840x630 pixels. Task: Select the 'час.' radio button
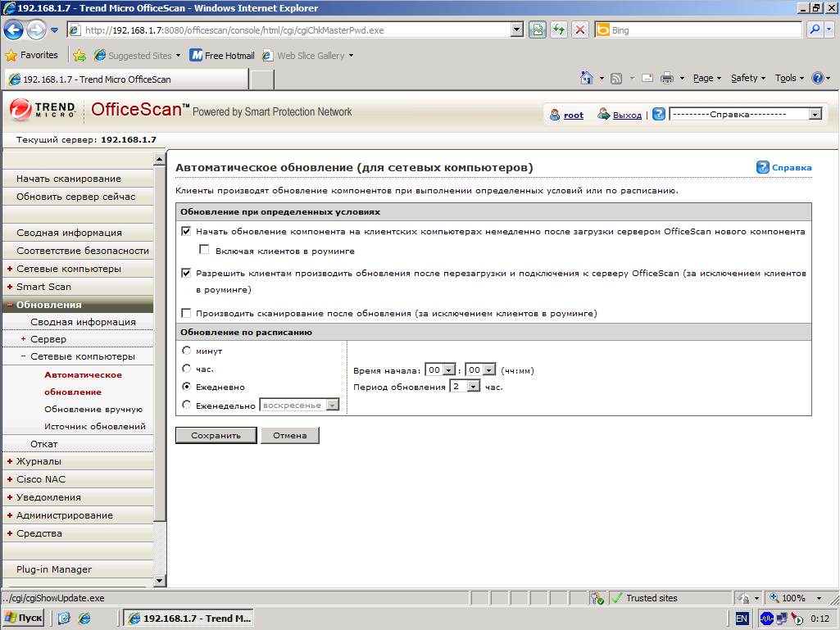coord(186,369)
